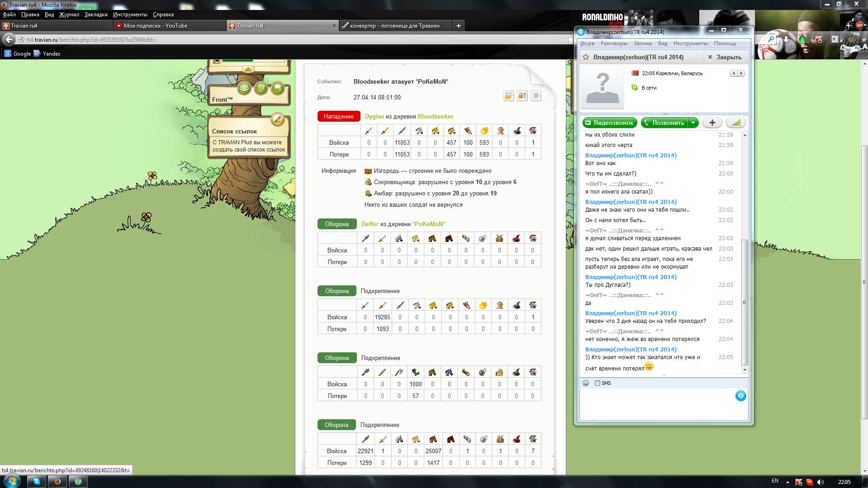The height and width of the screenshot is (488, 868).
Task: Click the green Позвонить call button
Action: [x=664, y=123]
